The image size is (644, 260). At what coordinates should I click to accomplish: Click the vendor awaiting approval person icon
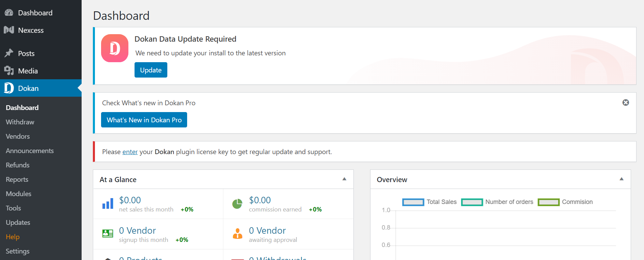tap(237, 234)
